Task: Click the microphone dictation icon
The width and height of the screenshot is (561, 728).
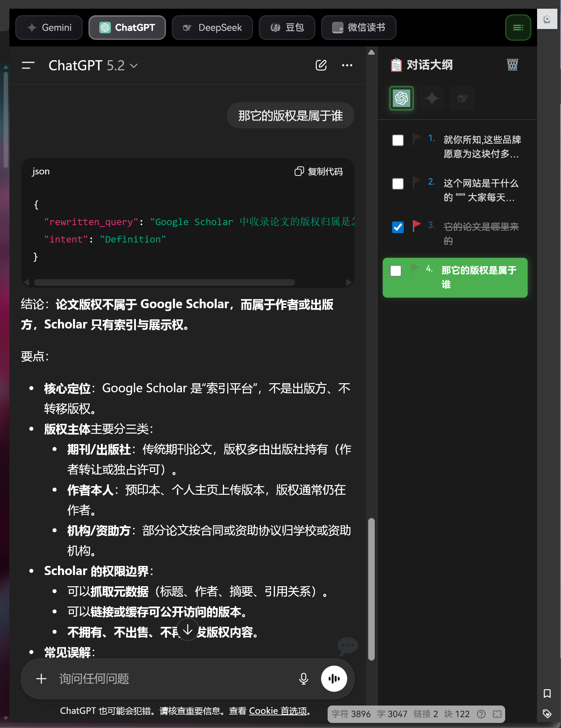Action: tap(304, 679)
